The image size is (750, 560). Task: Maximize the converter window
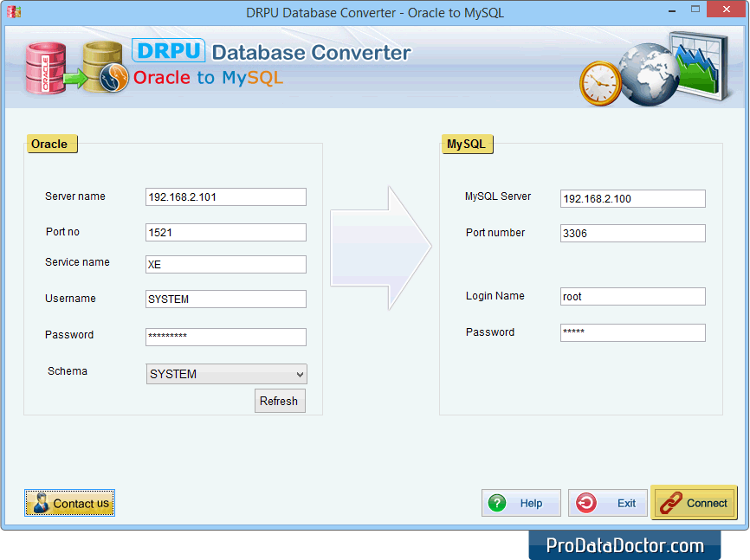(695, 9)
